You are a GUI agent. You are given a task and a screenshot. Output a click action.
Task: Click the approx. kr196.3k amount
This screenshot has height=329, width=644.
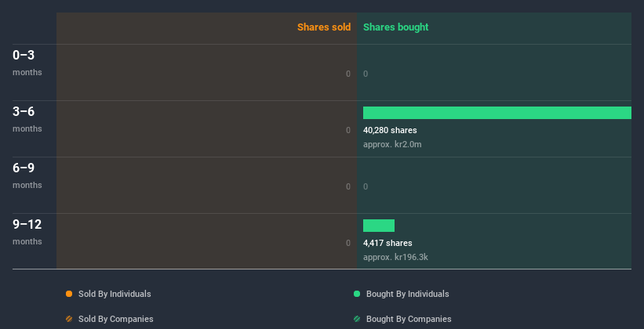click(x=395, y=257)
